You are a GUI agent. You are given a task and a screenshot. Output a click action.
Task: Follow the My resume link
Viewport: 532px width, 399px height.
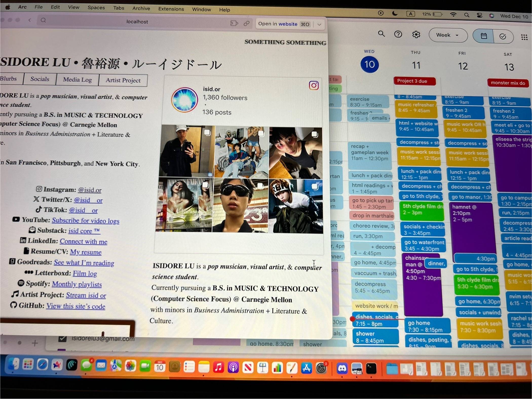pos(86,252)
